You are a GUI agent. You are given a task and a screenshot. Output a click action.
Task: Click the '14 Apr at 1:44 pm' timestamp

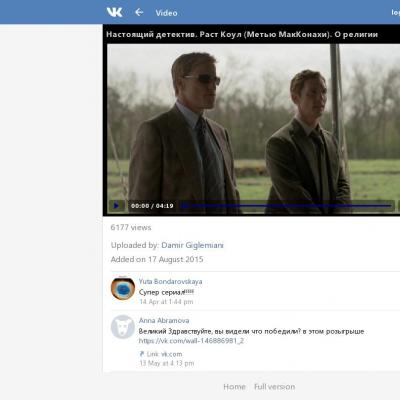(166, 302)
